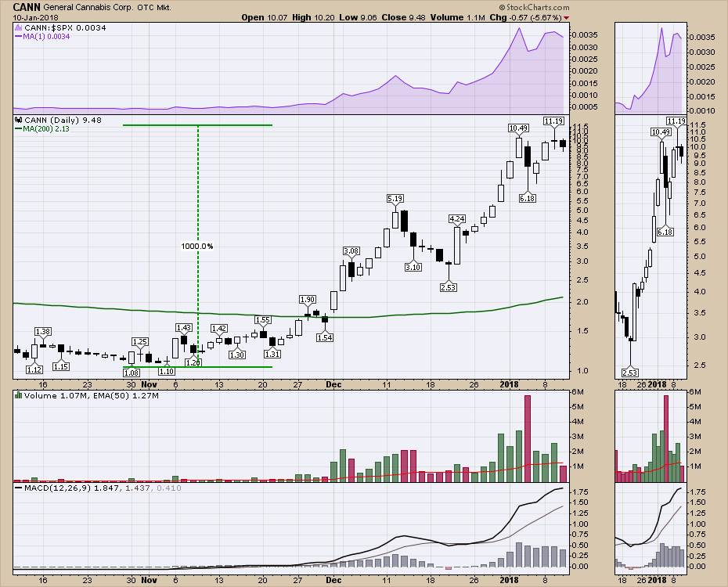Click the 10.49 price label on the main chart

pyautogui.click(x=518, y=128)
